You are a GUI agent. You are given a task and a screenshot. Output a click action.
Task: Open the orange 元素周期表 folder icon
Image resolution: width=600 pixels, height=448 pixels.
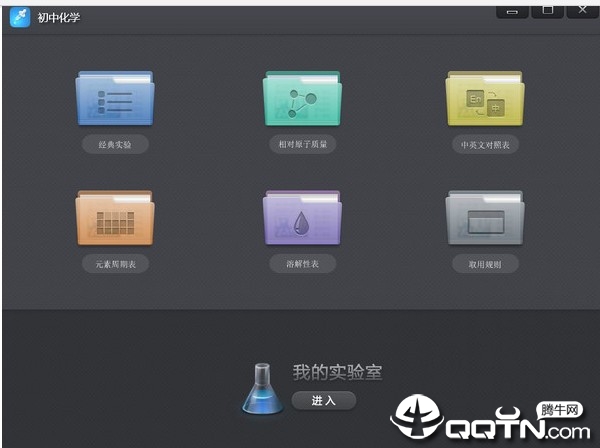coord(115,217)
